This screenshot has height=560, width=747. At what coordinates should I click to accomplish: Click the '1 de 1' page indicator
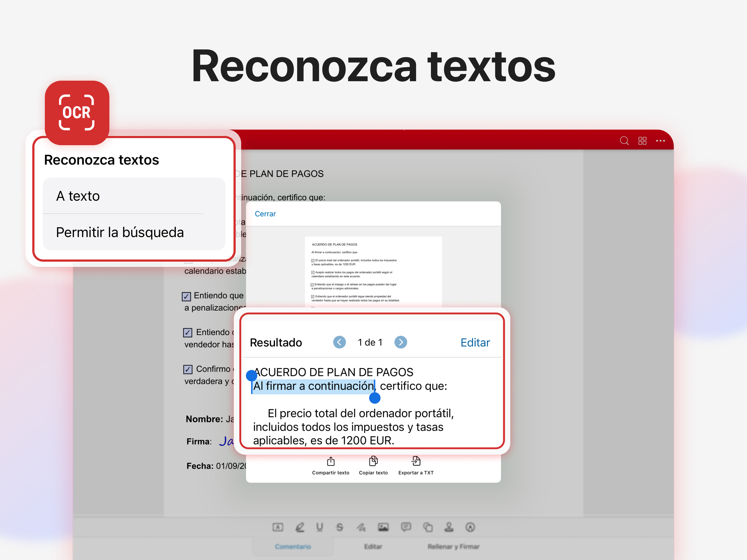(370, 343)
